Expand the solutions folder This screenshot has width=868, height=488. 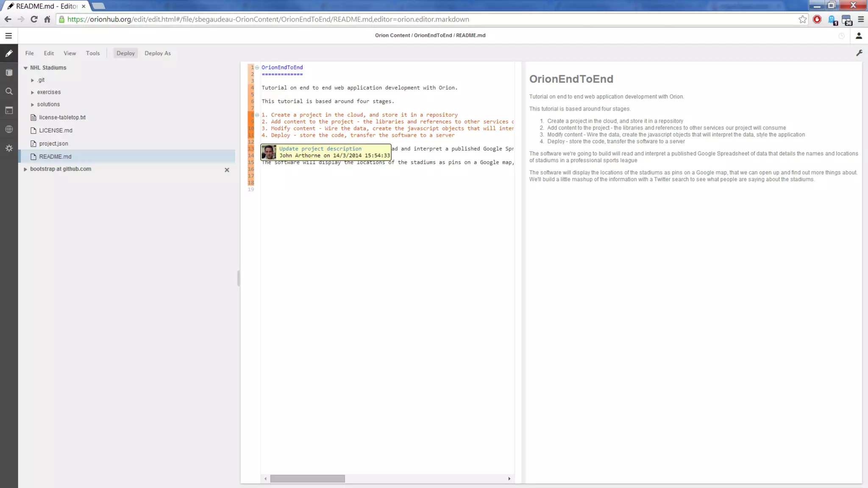[32, 105]
